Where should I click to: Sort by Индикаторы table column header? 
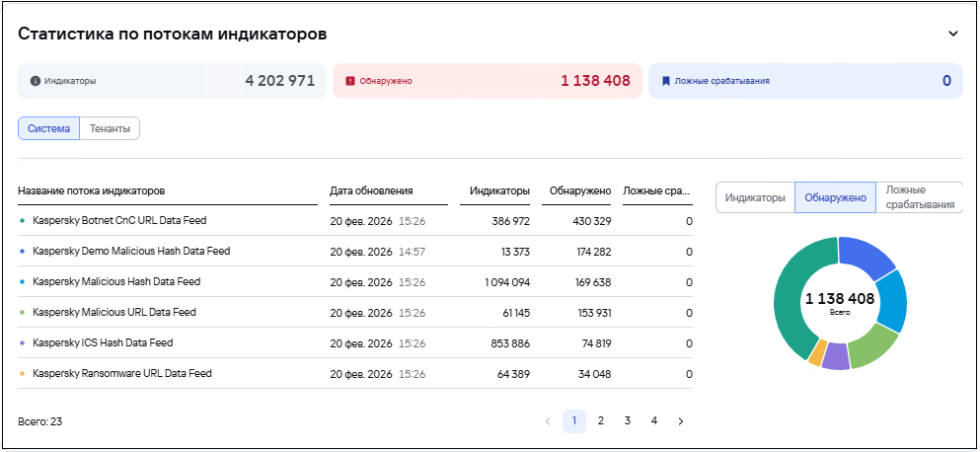500,191
